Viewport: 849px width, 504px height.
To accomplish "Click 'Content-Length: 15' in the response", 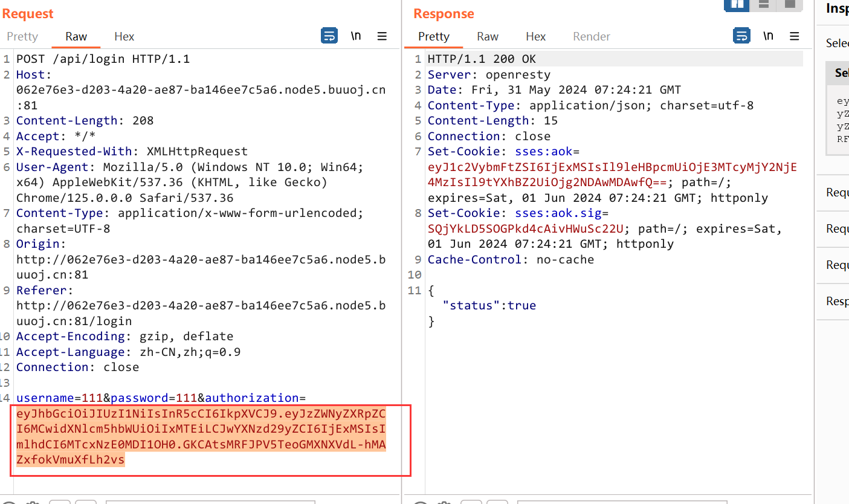I will point(492,121).
